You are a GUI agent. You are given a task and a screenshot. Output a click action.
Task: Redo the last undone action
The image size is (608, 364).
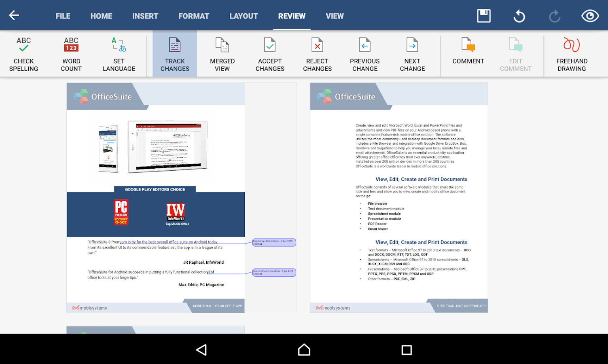555,16
